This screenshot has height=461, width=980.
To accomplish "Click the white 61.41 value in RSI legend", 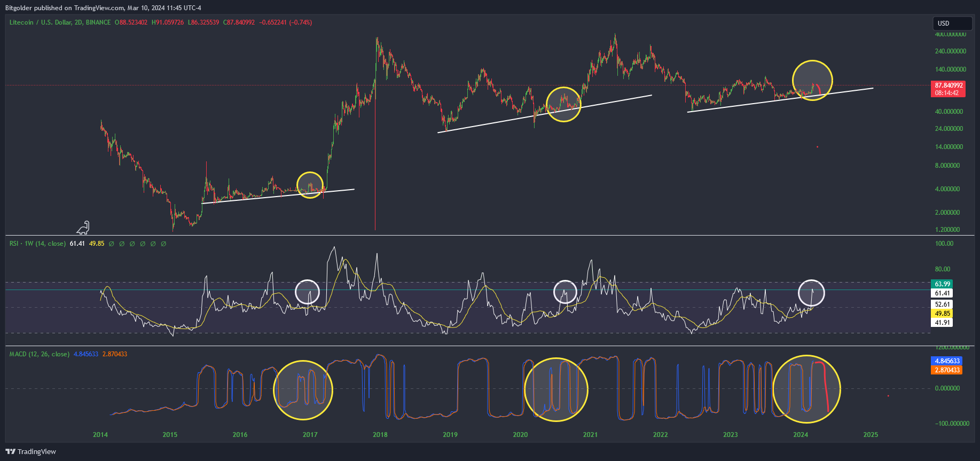I will [77, 244].
